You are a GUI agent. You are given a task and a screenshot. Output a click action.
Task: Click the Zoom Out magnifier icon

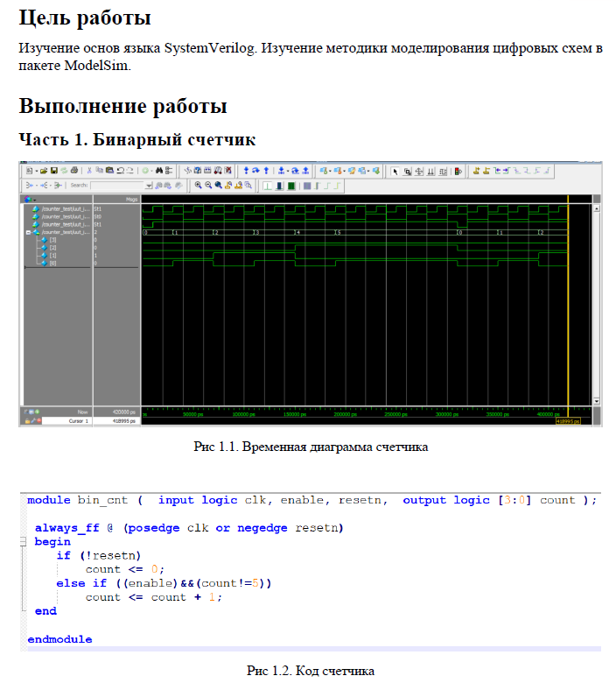coord(207,185)
